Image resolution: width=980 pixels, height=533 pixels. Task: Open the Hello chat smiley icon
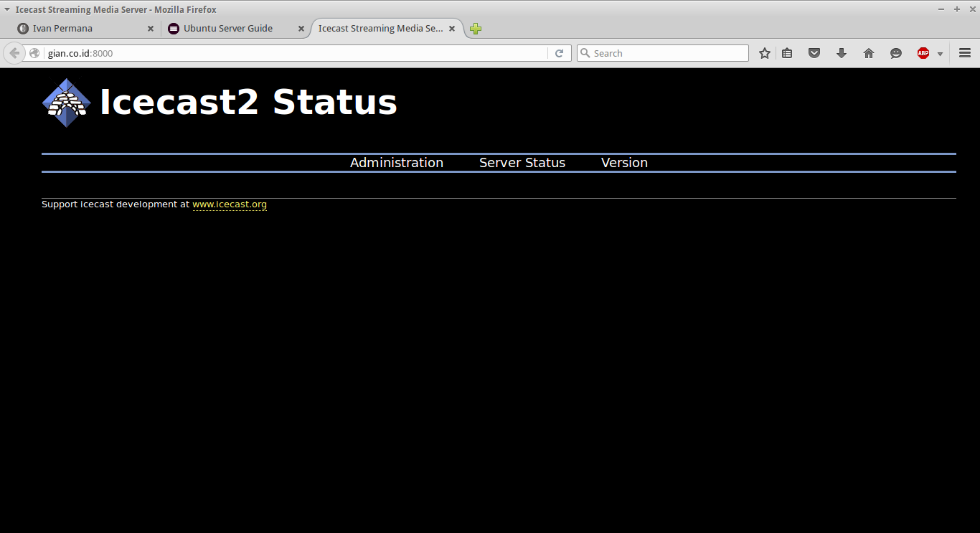pyautogui.click(x=896, y=53)
